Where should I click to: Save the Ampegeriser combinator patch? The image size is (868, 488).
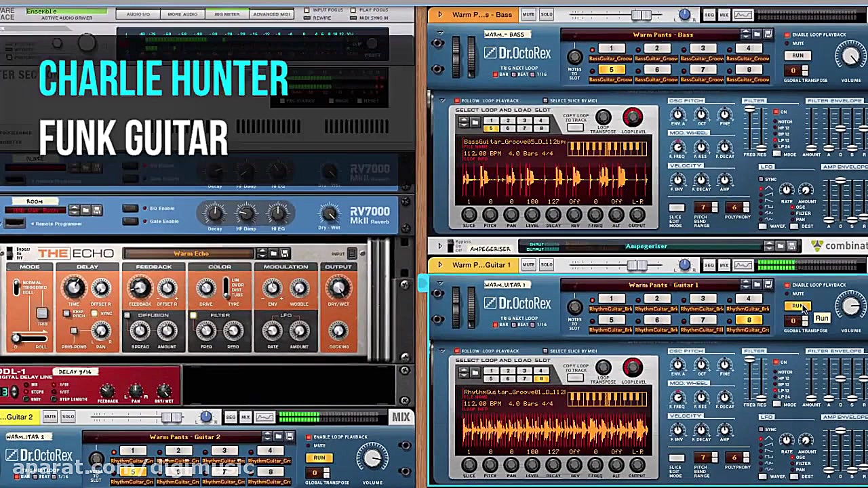pos(792,246)
